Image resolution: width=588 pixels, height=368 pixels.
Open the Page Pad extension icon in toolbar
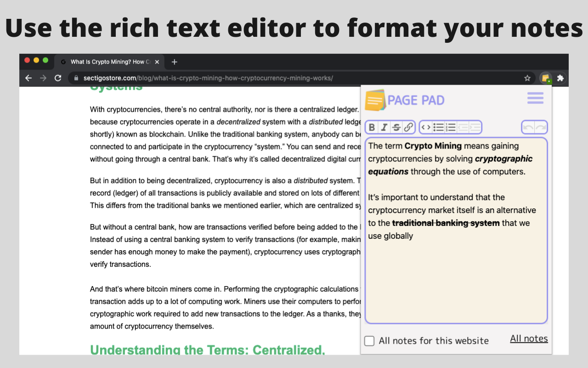point(546,78)
